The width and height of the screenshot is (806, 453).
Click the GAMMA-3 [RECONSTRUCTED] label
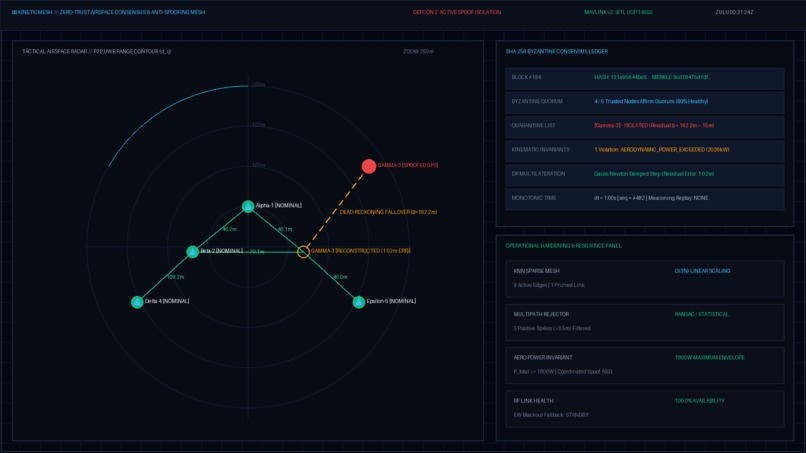coord(360,251)
